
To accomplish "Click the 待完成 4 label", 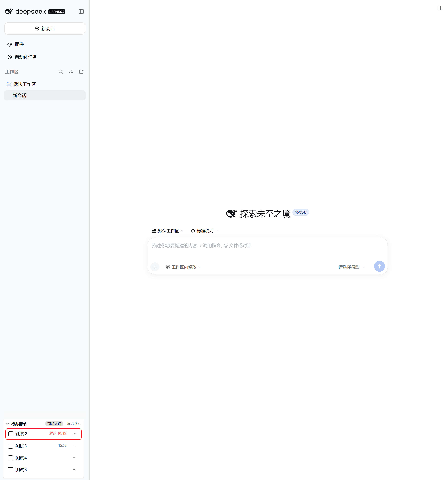I will [73, 424].
